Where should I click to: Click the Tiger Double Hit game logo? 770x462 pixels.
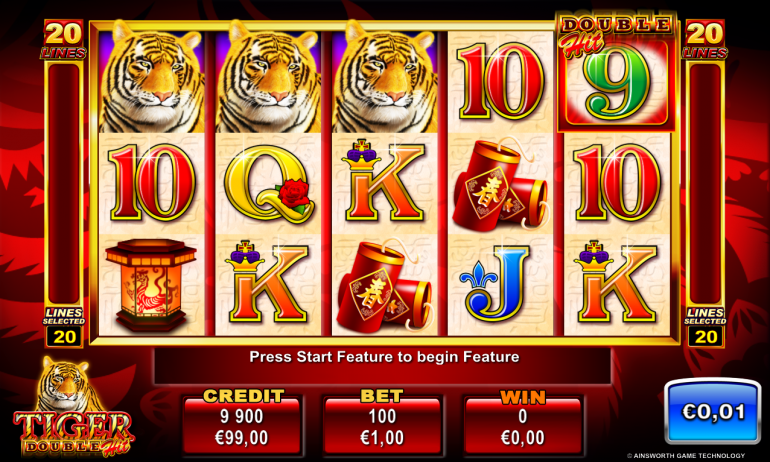73,407
